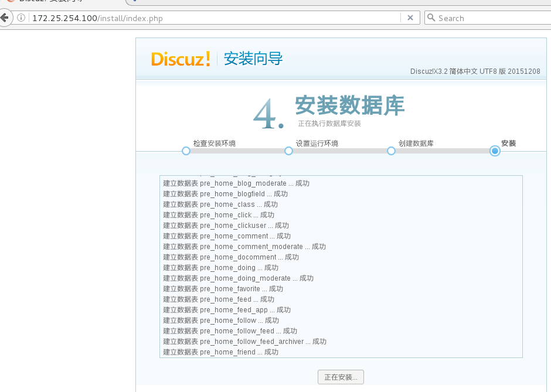Click log line pre_home_blog_moderate
Image resolution: width=551 pixels, height=392 pixels.
pos(236,183)
